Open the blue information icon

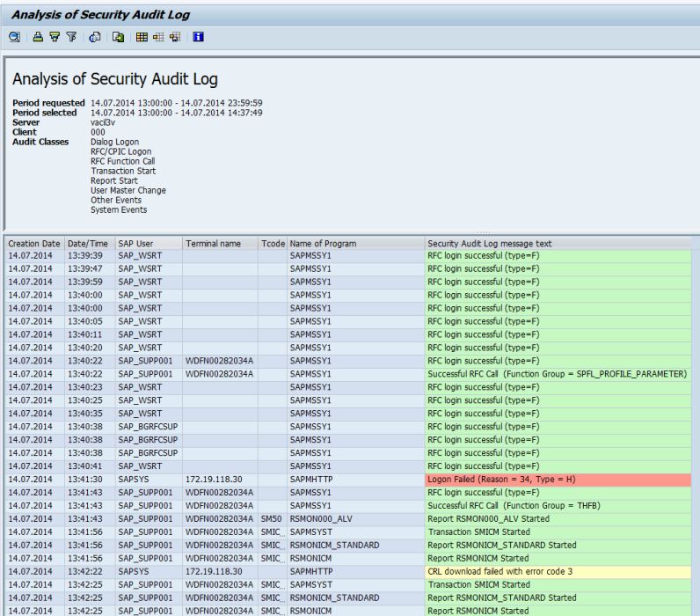pyautogui.click(x=198, y=37)
